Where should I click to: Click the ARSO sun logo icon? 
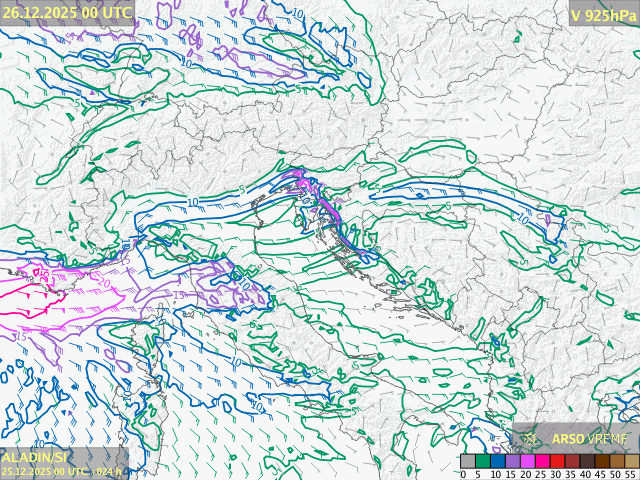click(x=531, y=439)
